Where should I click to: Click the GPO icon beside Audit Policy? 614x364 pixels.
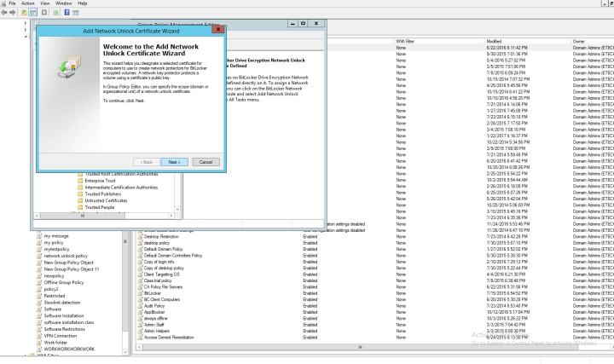(x=140, y=306)
